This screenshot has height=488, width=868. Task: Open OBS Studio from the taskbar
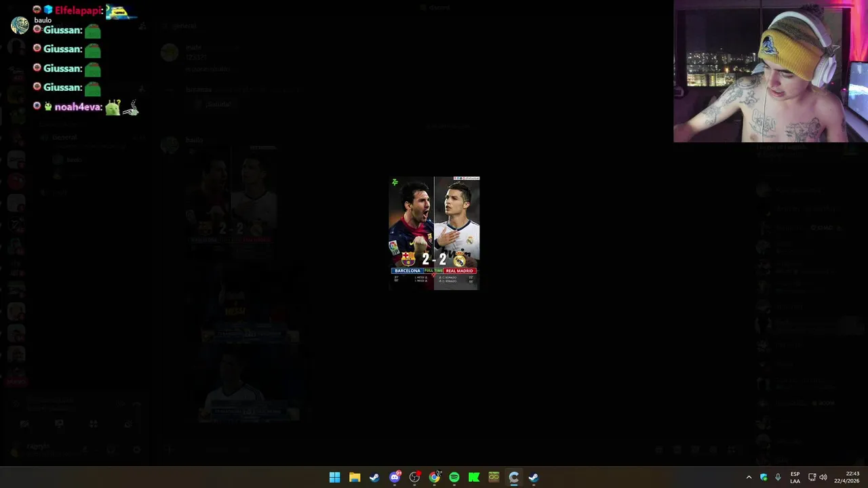(414, 477)
